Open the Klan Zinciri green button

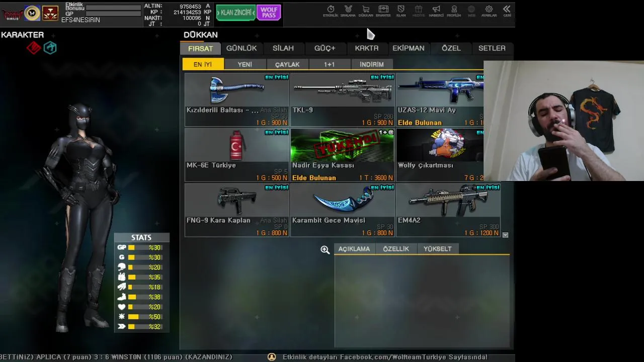tap(235, 13)
